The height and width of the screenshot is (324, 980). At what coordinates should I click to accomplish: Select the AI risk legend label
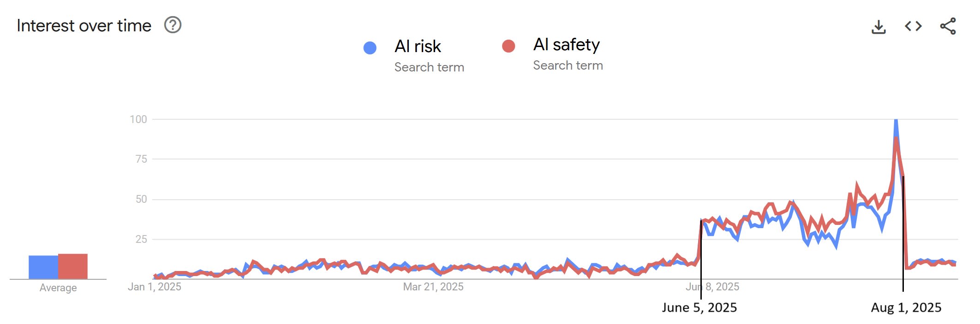point(418,47)
